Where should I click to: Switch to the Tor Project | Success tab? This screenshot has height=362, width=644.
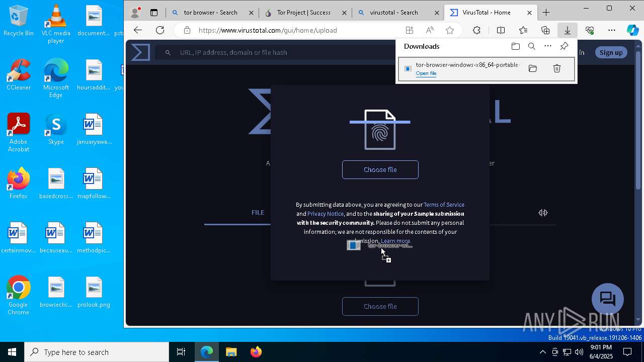click(x=305, y=13)
